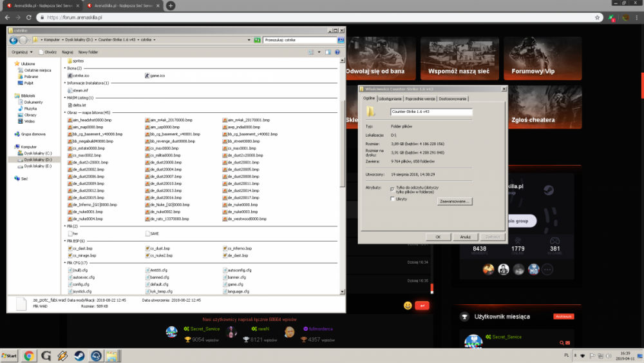This screenshot has height=363, width=644.
Task: Create Nowy folder from toolbar
Action: pyautogui.click(x=88, y=52)
